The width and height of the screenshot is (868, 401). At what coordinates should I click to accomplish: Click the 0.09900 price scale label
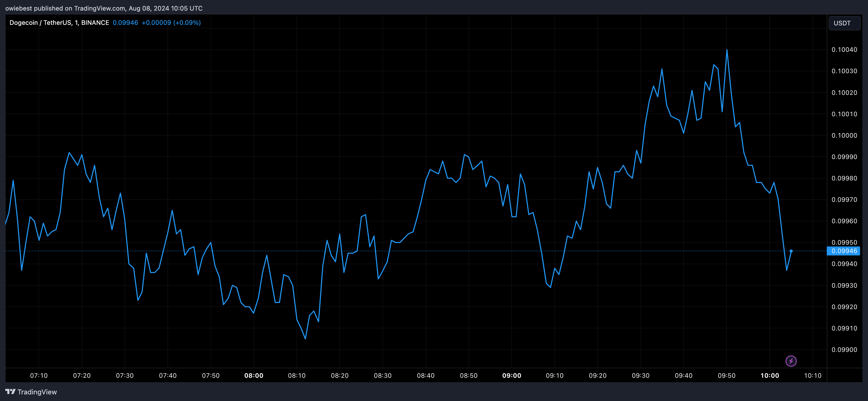[844, 350]
